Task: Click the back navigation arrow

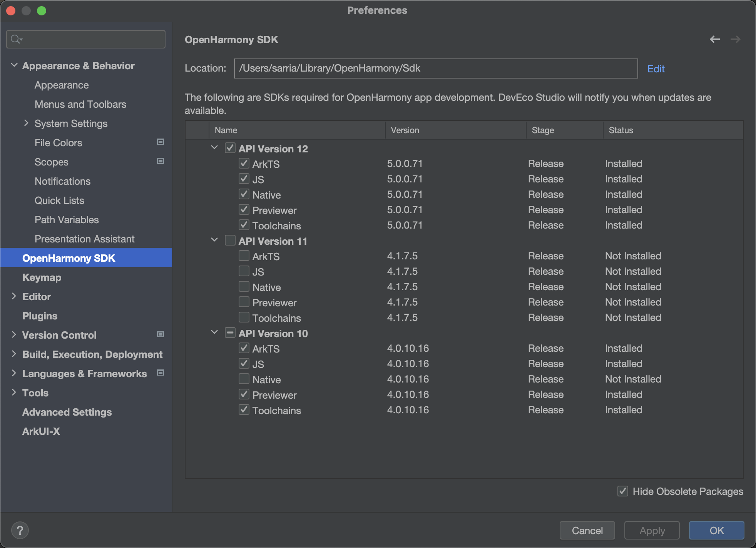Action: click(715, 39)
